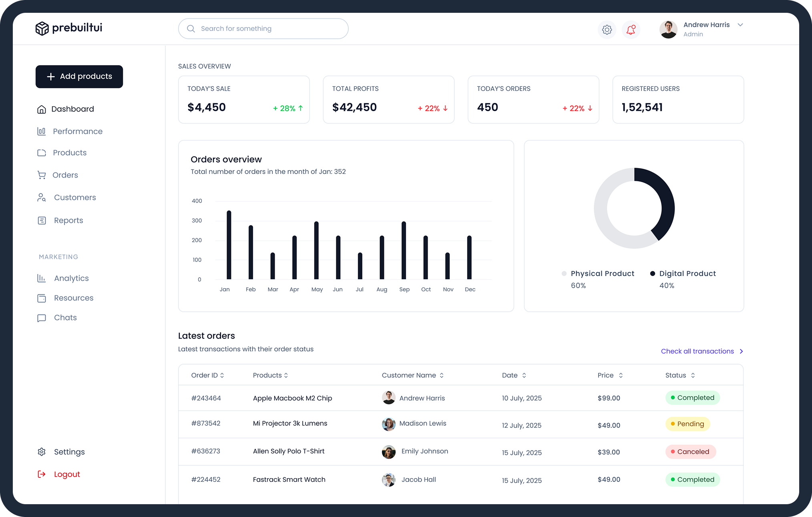Click the settings gear icon in header

[607, 30]
